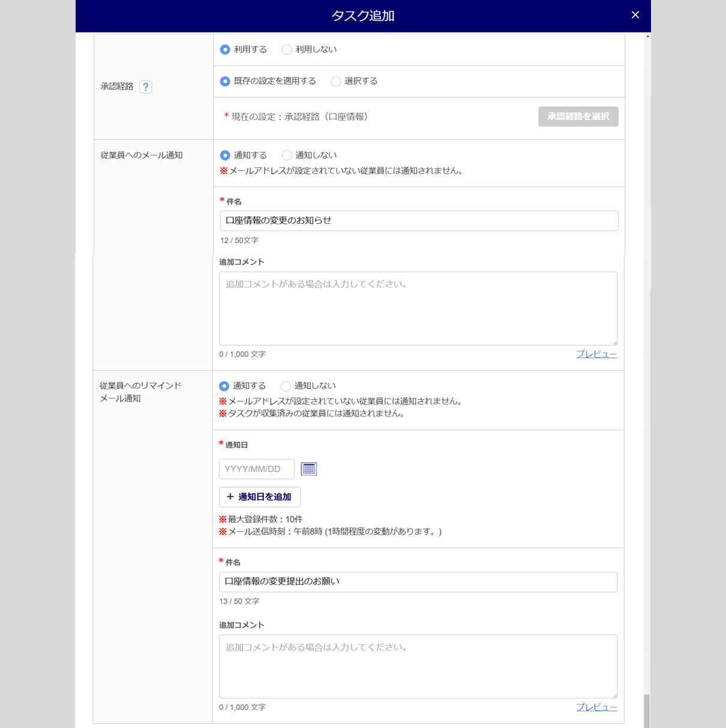Open the calendar date picker icon
Viewport: 726px width, 728px height.
pos(308,469)
